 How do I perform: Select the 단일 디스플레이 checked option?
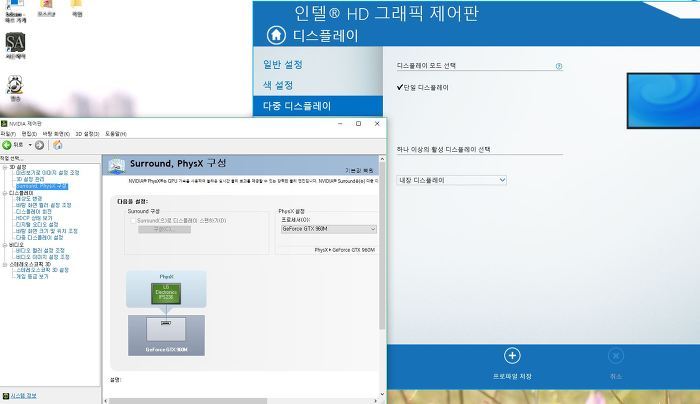tap(422, 87)
